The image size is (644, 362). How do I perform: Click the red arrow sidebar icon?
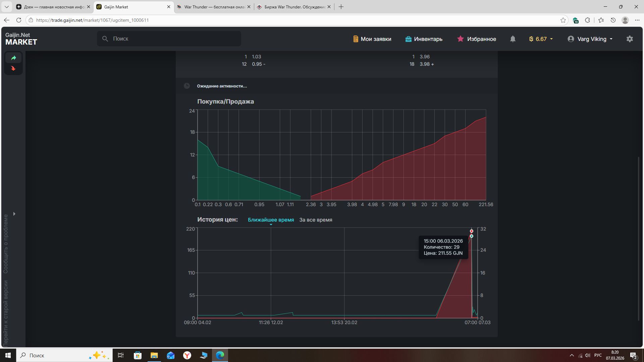coord(13,68)
